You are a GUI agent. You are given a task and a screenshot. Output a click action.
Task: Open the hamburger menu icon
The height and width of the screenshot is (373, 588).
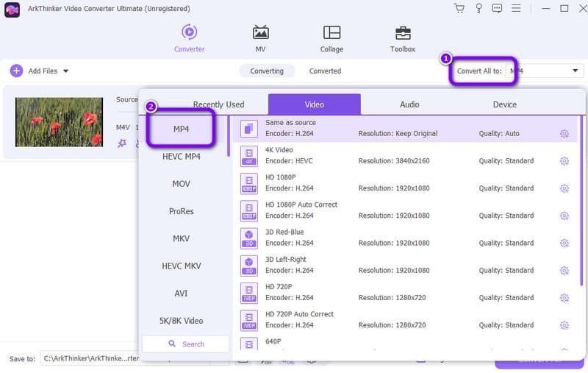(516, 8)
